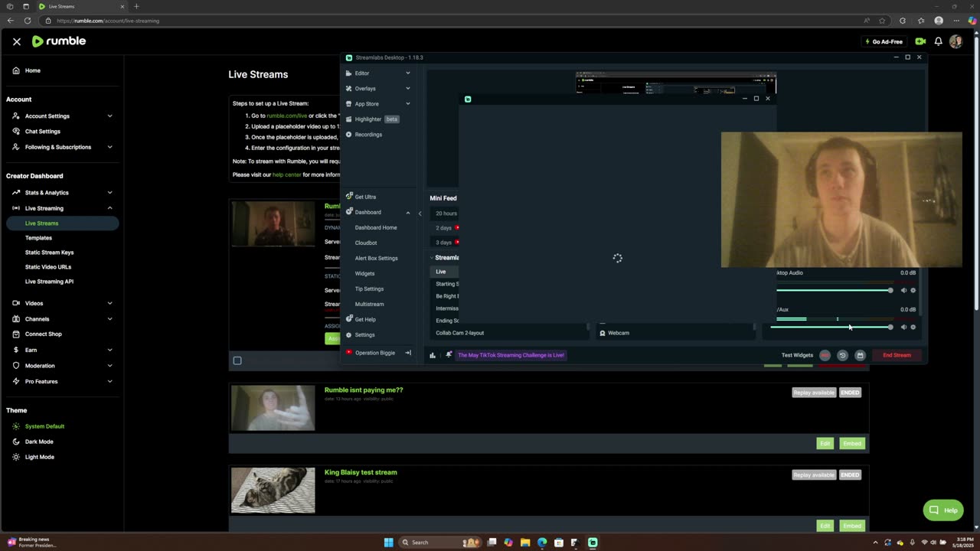Open Editor menu in Streamlabs sidebar
Screen dimensions: 980x551
(378, 73)
